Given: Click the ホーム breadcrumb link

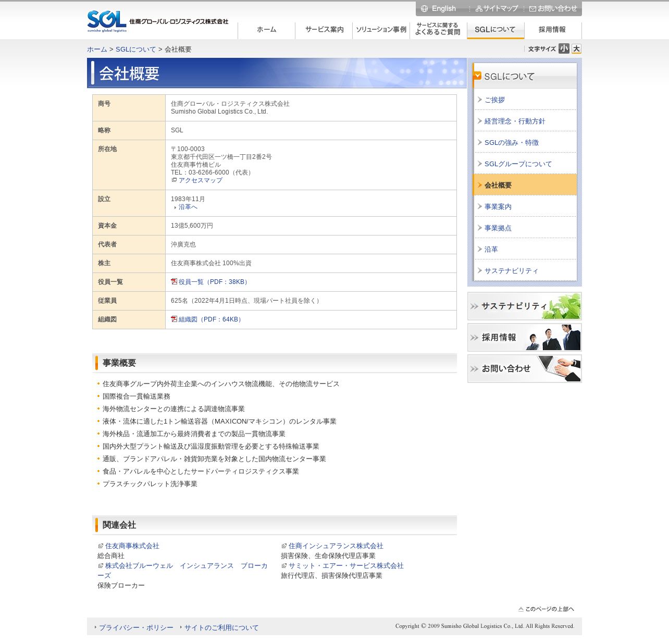Looking at the screenshot, I should (x=97, y=49).
